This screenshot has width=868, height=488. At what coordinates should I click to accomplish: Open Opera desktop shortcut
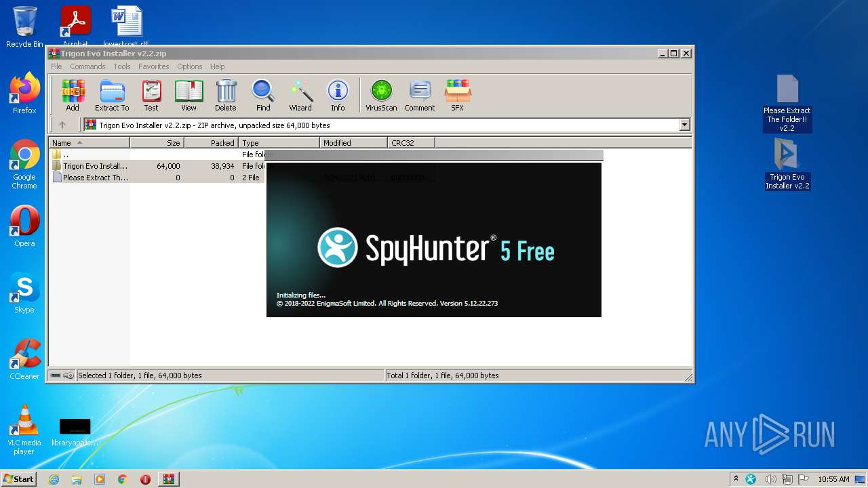point(24,226)
